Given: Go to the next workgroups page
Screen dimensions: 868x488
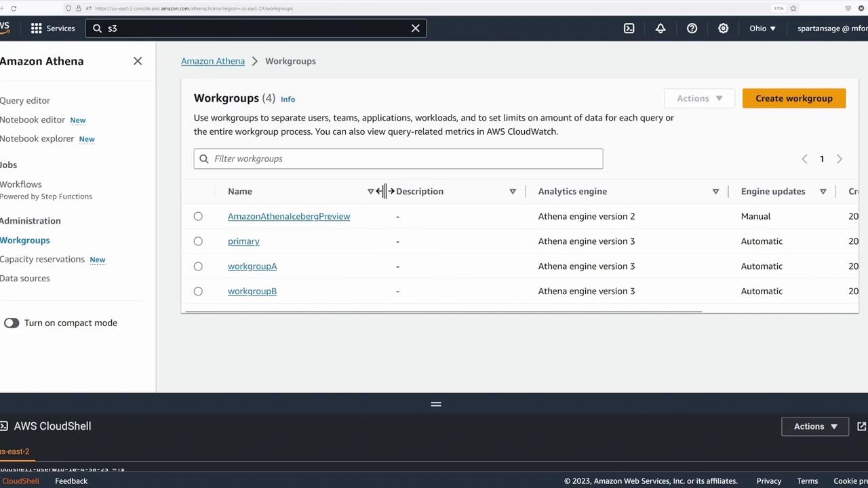Looking at the screenshot, I should [840, 159].
